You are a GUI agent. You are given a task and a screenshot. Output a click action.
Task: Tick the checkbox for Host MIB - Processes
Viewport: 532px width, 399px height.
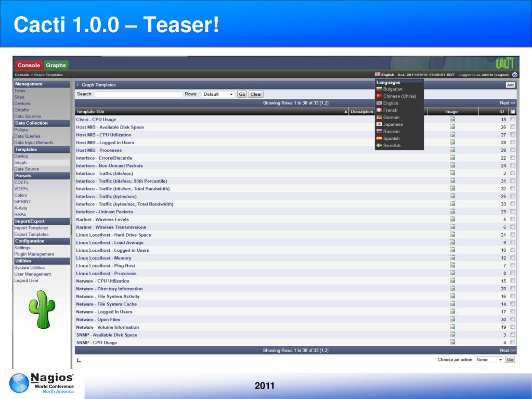coord(512,150)
